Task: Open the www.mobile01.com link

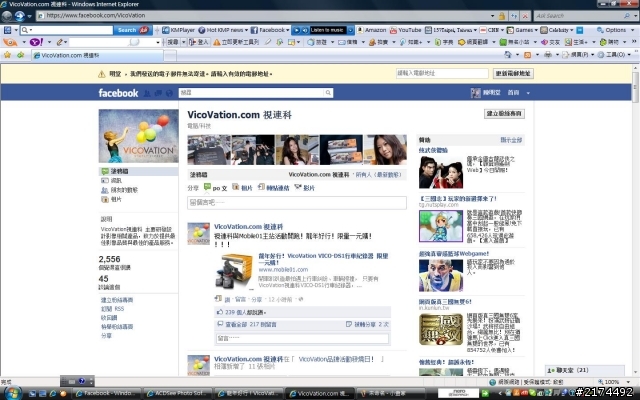Action: tap(283, 270)
